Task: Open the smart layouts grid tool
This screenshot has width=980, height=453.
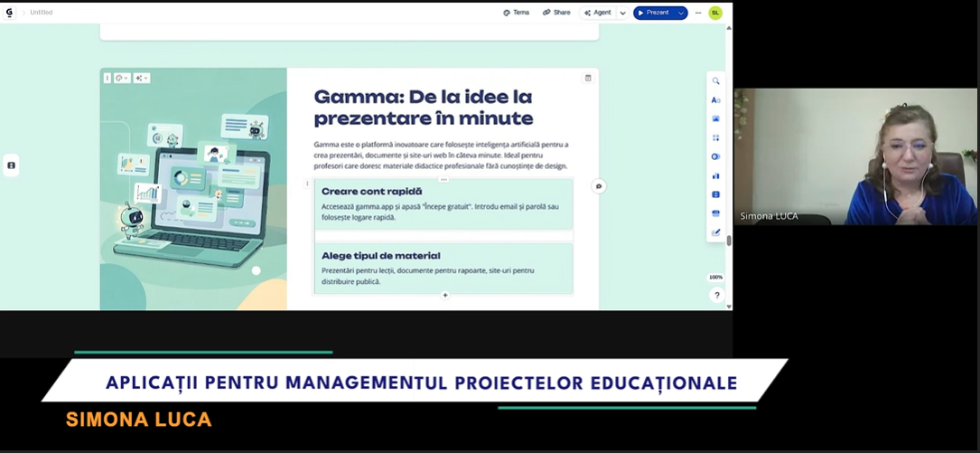Action: (715, 137)
